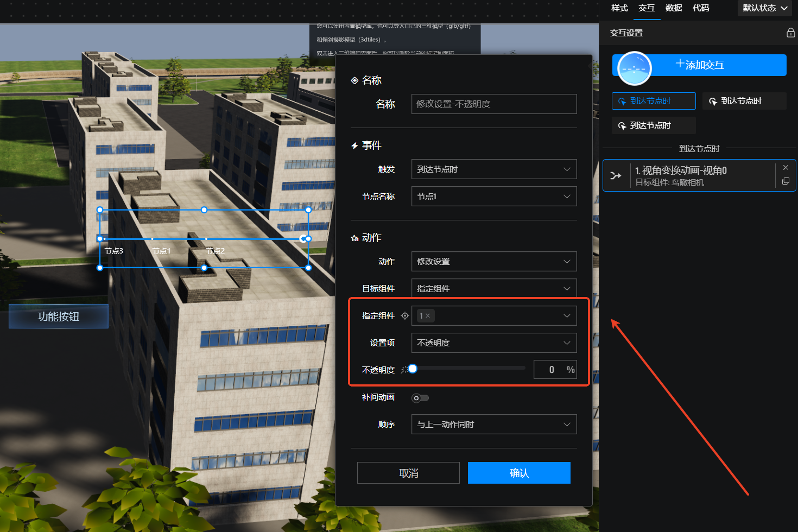Switch to the 样式 tab
Viewport: 798px width, 532px height.
[619, 8]
